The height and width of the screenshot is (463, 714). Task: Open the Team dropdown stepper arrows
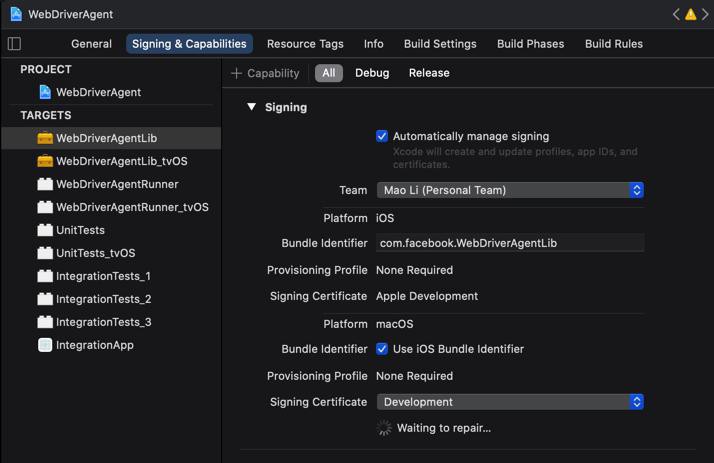[x=637, y=190]
